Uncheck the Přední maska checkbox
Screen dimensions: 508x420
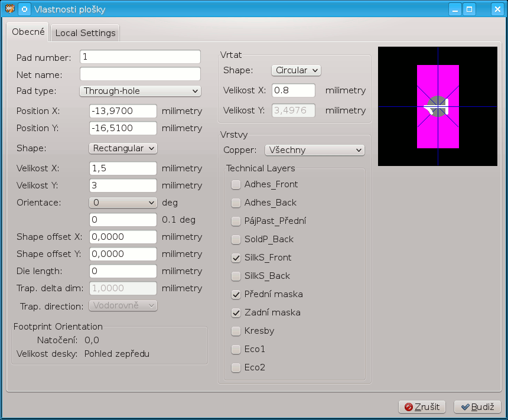[x=236, y=295]
